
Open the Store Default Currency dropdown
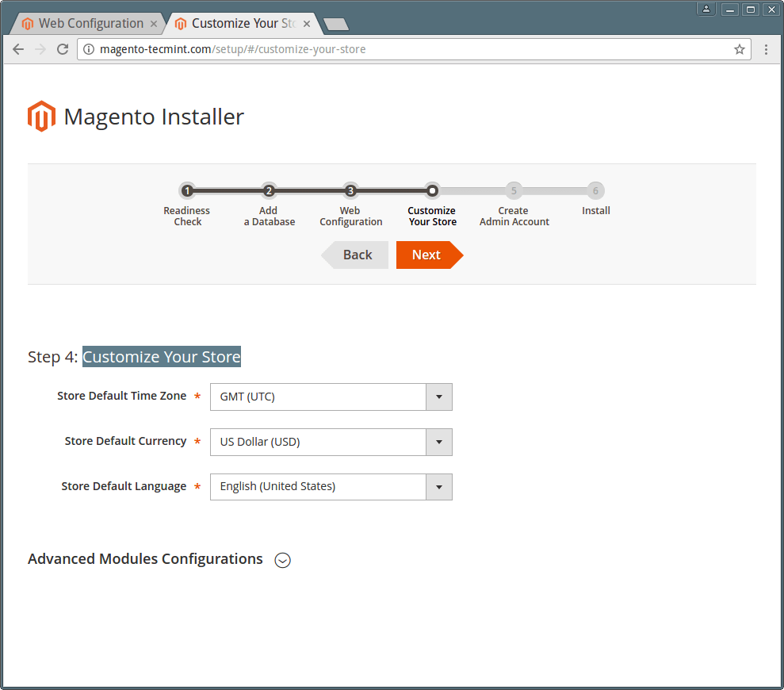[331, 442]
